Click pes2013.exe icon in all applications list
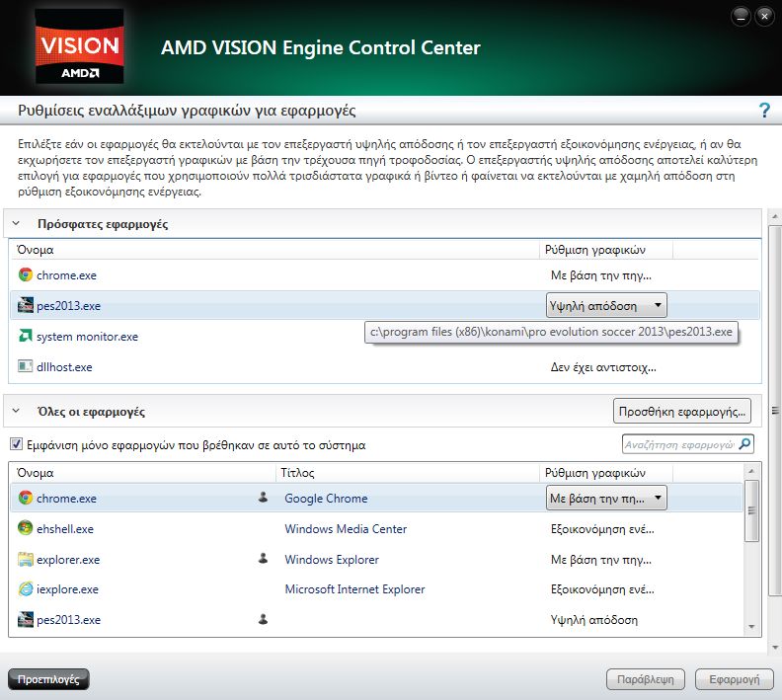The image size is (782, 700). click(26, 619)
